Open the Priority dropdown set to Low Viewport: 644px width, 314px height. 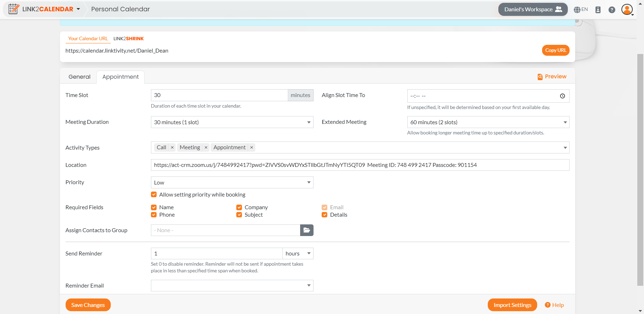pyautogui.click(x=232, y=182)
